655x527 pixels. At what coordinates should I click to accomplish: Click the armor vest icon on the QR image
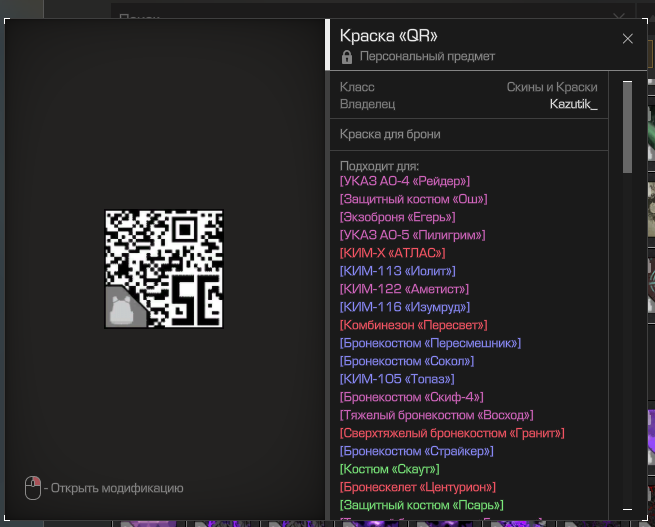tap(122, 311)
